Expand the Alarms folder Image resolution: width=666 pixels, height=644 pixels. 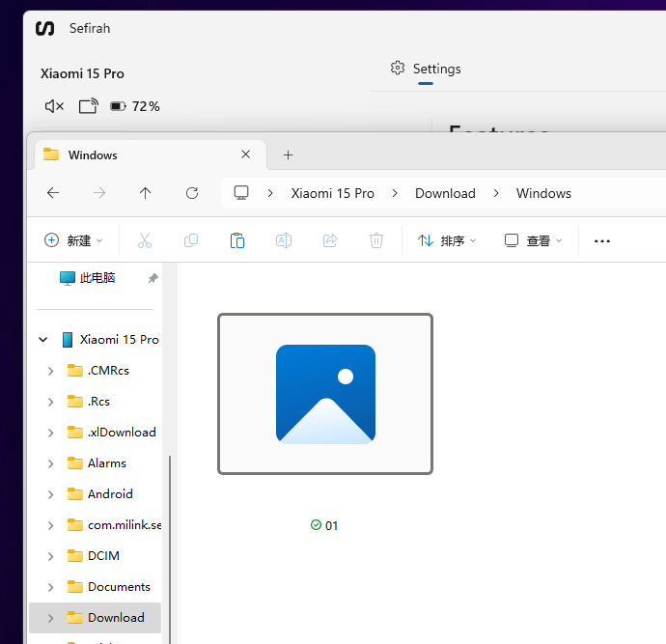50,463
